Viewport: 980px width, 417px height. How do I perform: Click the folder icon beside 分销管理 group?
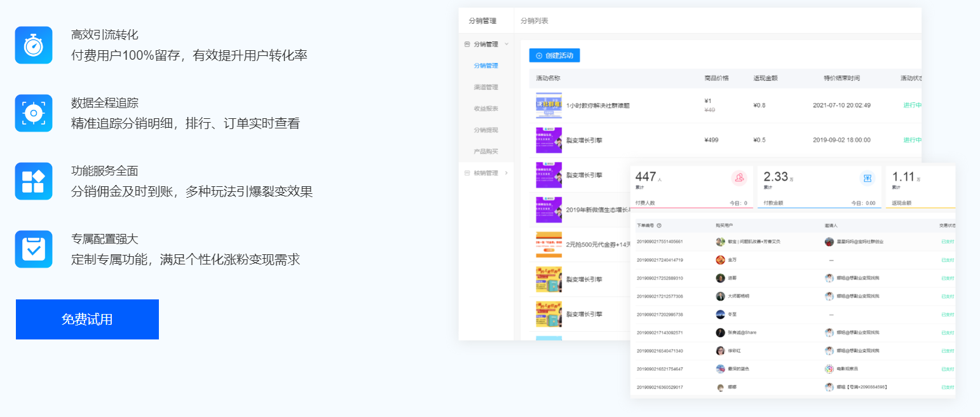click(466, 45)
